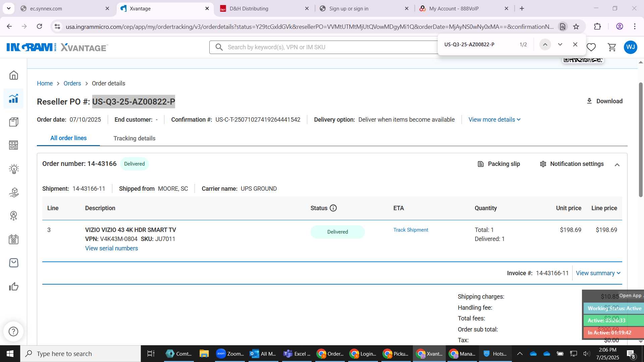Click View serial numbers link
The image size is (644, 362).
(x=111, y=248)
